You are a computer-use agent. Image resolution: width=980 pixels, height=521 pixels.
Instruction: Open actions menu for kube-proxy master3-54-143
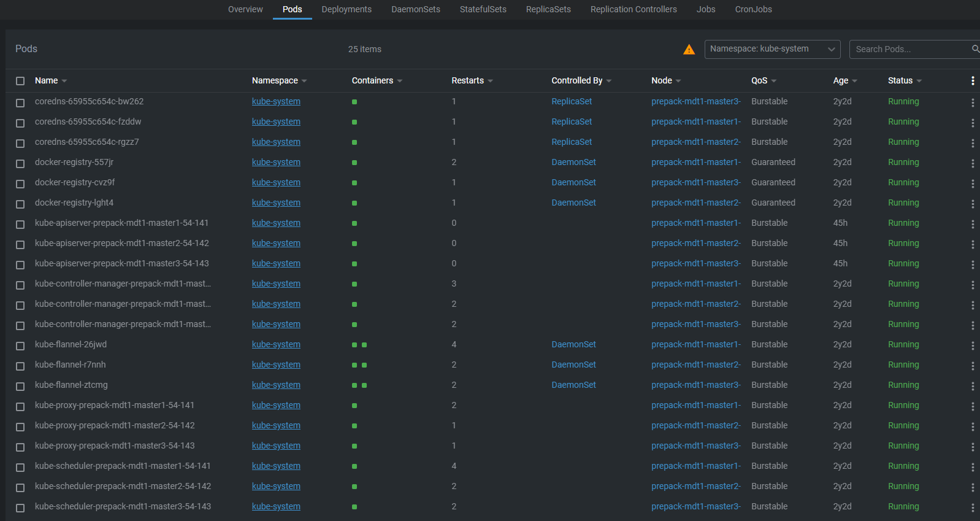pyautogui.click(x=973, y=447)
